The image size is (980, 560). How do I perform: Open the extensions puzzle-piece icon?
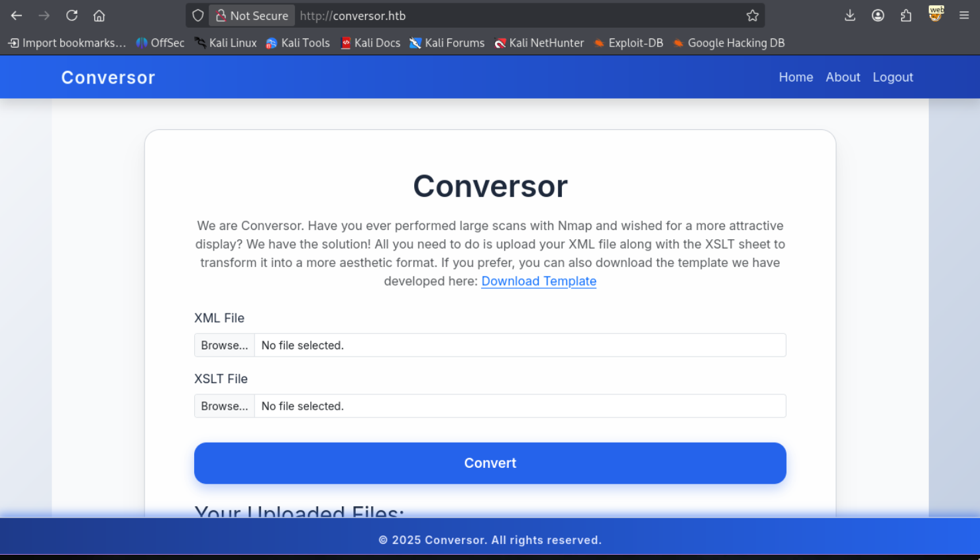tap(906, 15)
